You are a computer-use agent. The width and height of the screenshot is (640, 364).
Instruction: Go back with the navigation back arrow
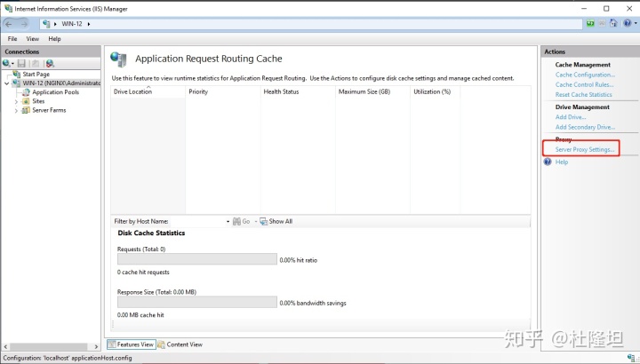click(9, 24)
